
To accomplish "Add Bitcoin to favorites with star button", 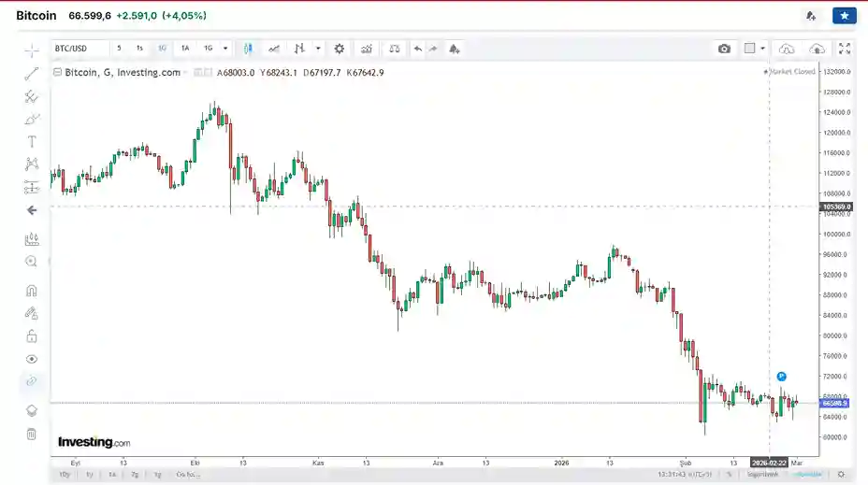I will click(844, 16).
